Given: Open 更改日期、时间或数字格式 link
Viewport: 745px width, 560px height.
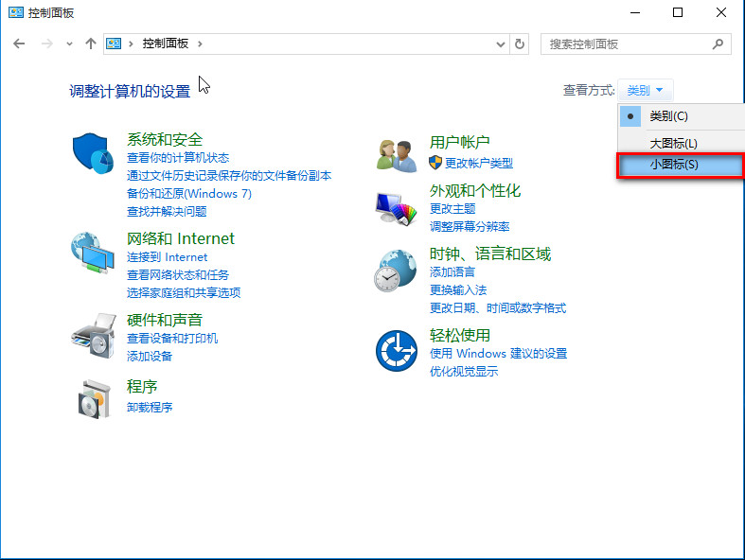Looking at the screenshot, I should pos(498,308).
